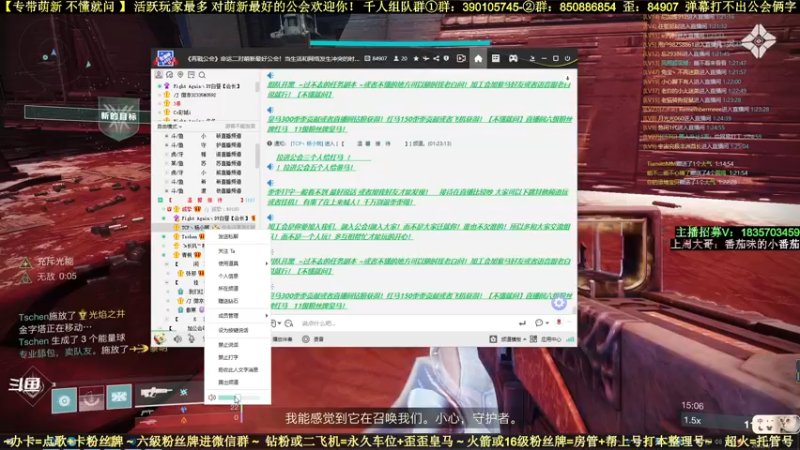Viewport: 800px width, 450px height.
Task: Click the power/exit icon in title bar
Action: click(567, 59)
